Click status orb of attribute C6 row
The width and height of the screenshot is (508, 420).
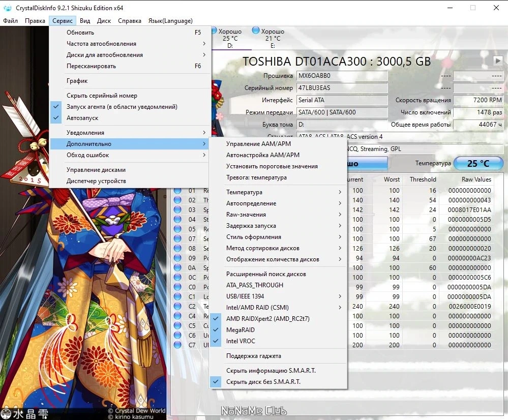click(x=177, y=336)
